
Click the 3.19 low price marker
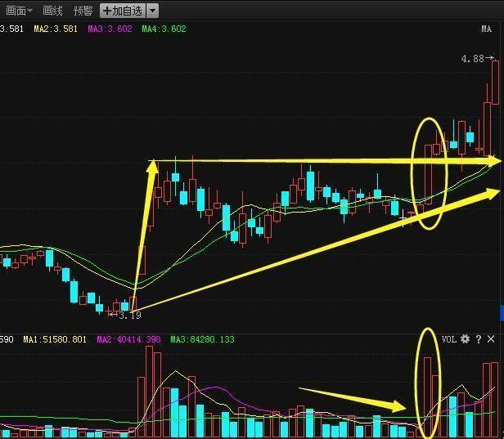coord(125,315)
